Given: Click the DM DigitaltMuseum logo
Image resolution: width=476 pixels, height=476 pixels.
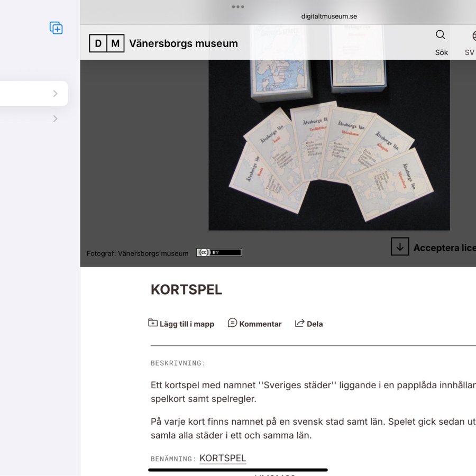Looking at the screenshot, I should pos(106,43).
